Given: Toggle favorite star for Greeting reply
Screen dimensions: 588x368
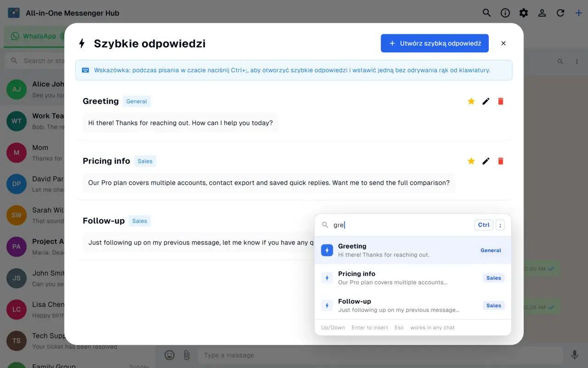Looking at the screenshot, I should coord(471,101).
